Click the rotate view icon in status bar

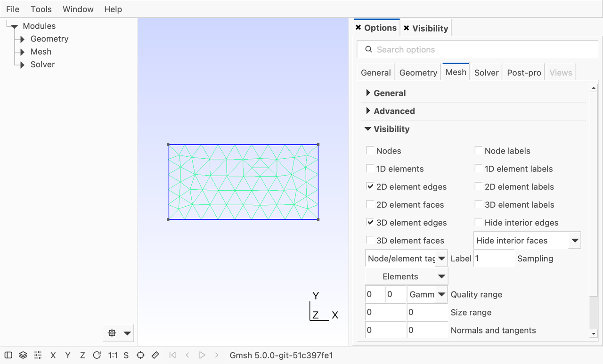click(x=97, y=355)
